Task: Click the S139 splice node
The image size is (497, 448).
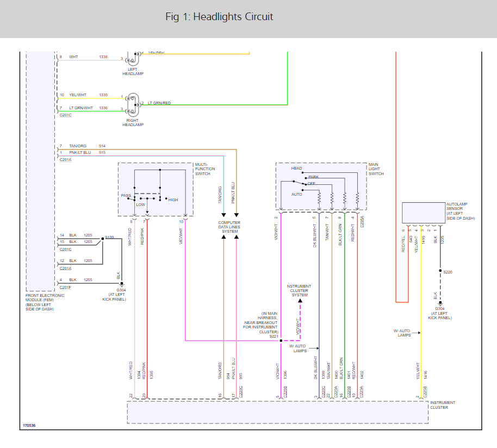Action: pos(103,238)
